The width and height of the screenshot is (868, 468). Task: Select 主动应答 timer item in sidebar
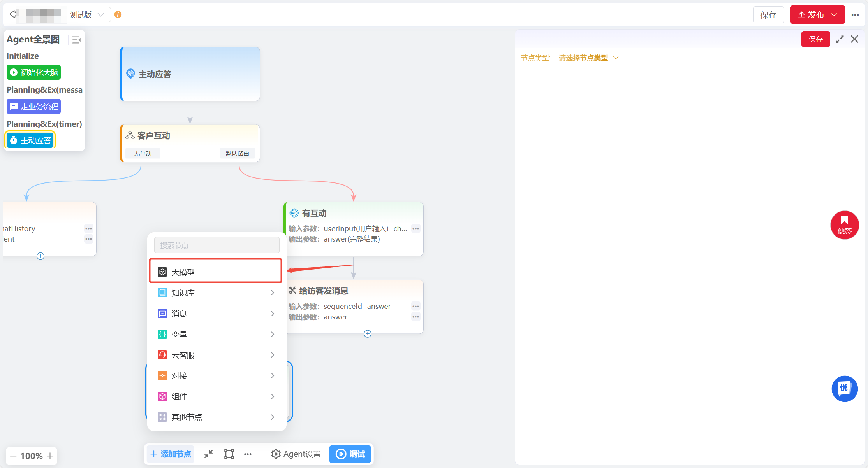pos(30,140)
